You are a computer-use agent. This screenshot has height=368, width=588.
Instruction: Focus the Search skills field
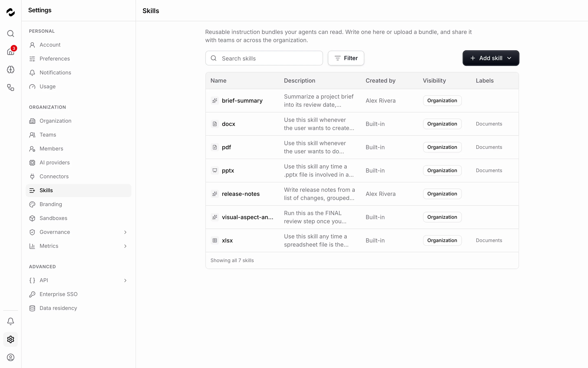(264, 58)
